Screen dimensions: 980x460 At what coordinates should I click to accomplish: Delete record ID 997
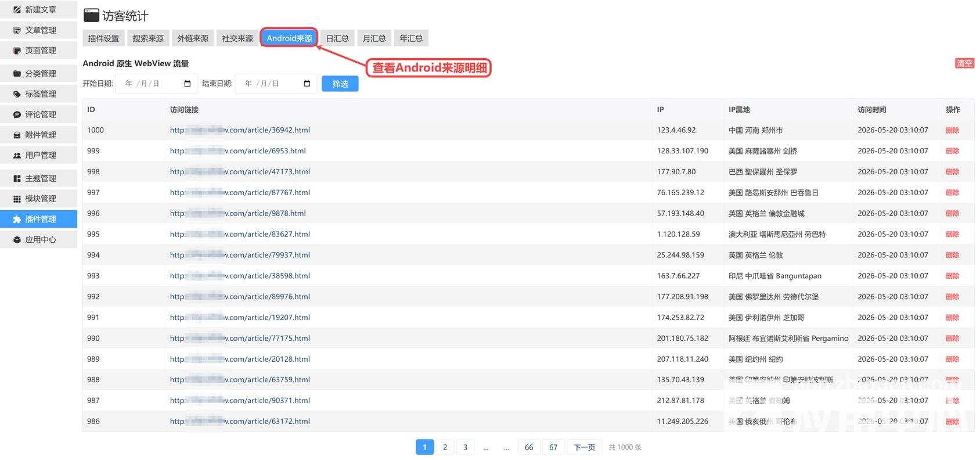952,193
